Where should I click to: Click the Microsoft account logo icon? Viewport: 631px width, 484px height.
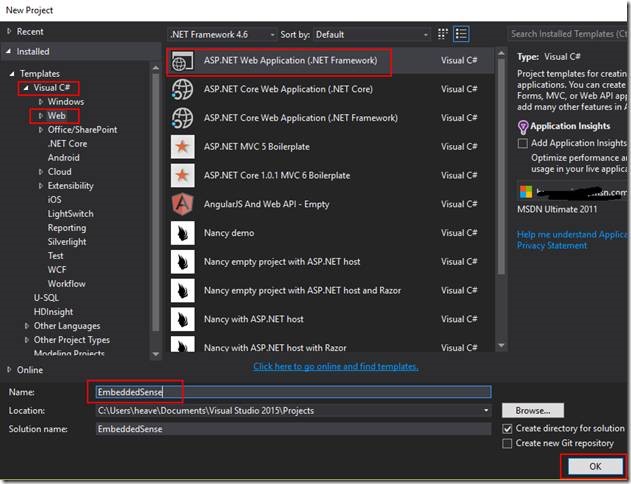(526, 192)
